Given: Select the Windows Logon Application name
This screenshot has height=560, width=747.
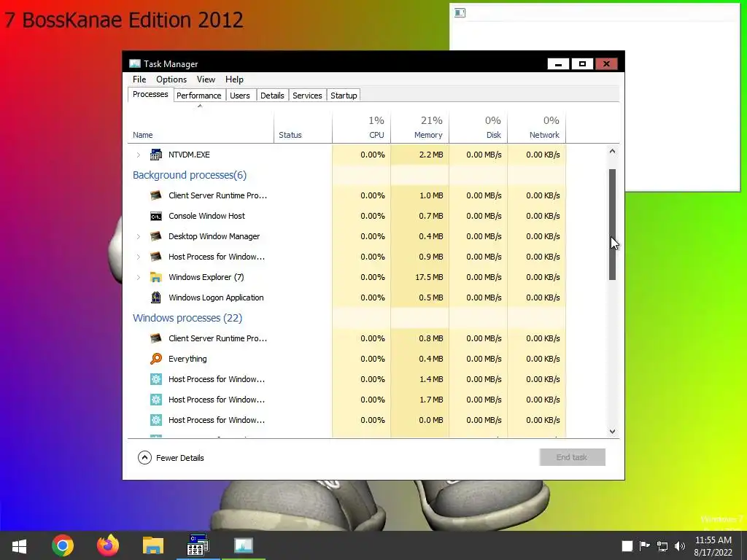Looking at the screenshot, I should pos(216,297).
